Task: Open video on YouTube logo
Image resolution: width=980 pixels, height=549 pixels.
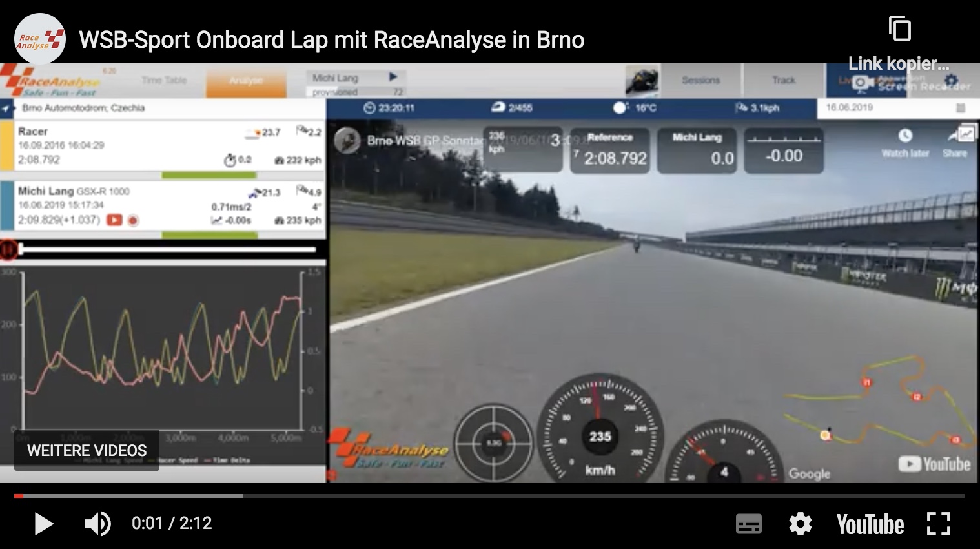Action: (x=870, y=524)
